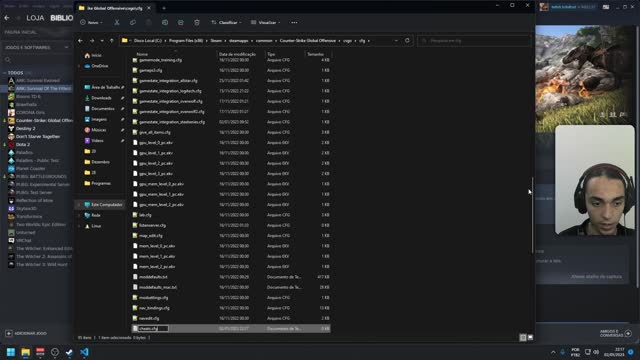Viewport: 640px width, 360px height.
Task: Expand the Este Computador tree node
Action: 79,204
